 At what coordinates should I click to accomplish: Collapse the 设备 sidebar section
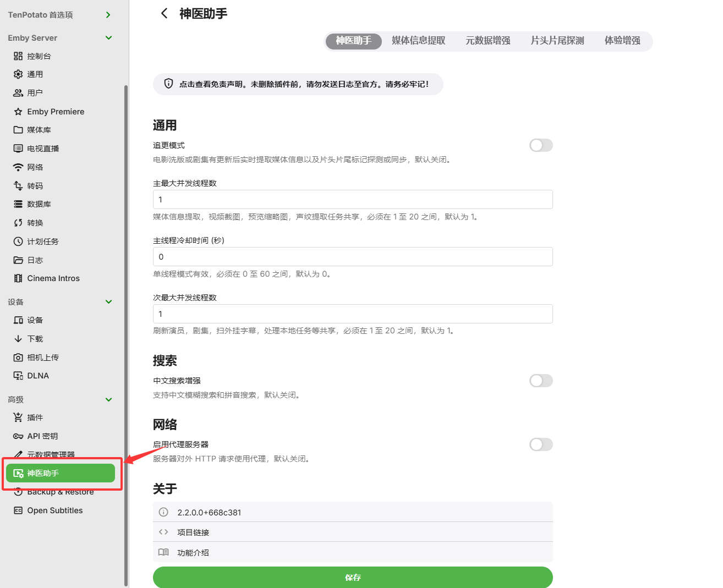[x=108, y=302]
